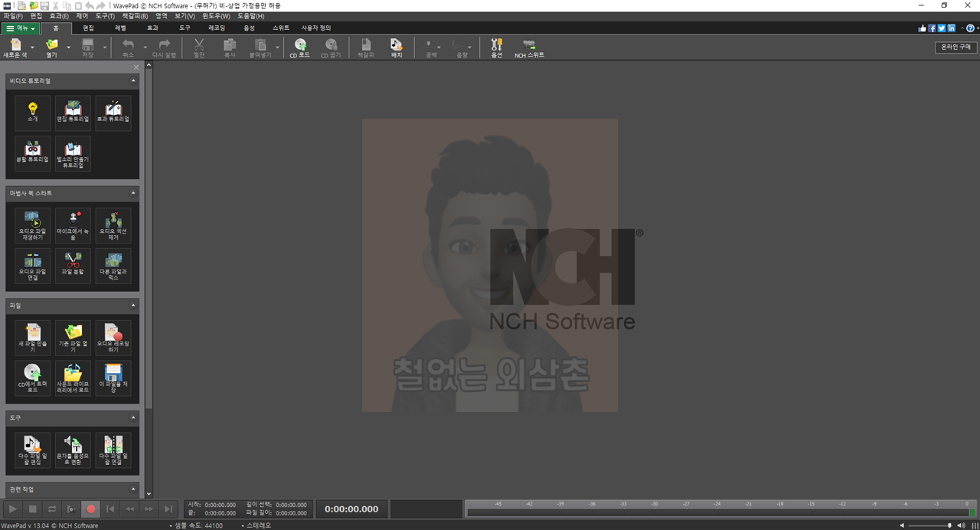Click the 기존 파일 열기 icon

(73, 338)
